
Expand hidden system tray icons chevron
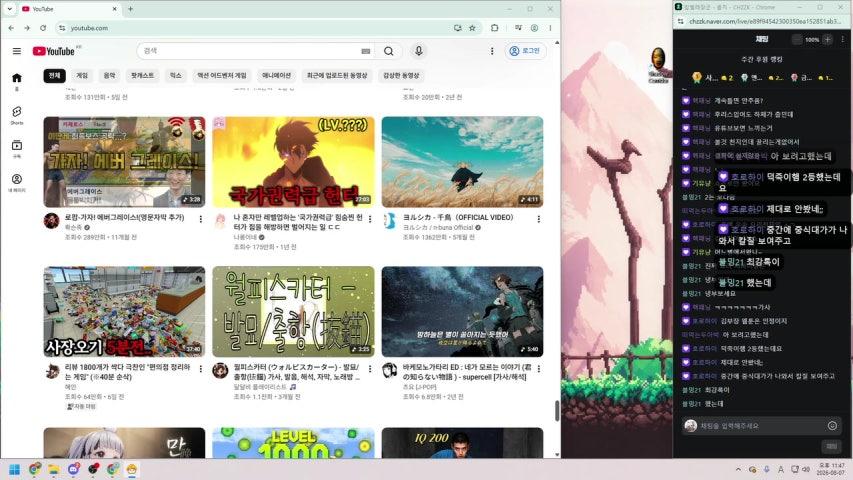pyautogui.click(x=738, y=469)
